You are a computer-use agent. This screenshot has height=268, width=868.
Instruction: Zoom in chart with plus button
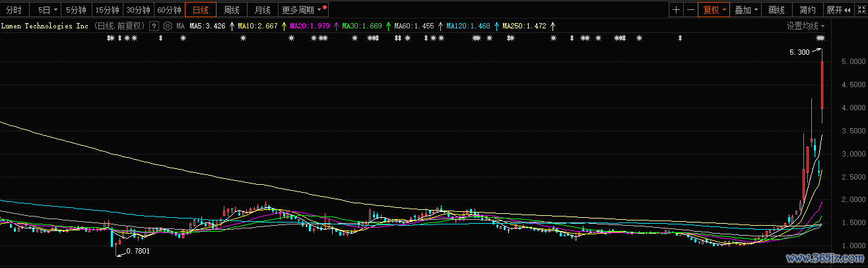[676, 10]
